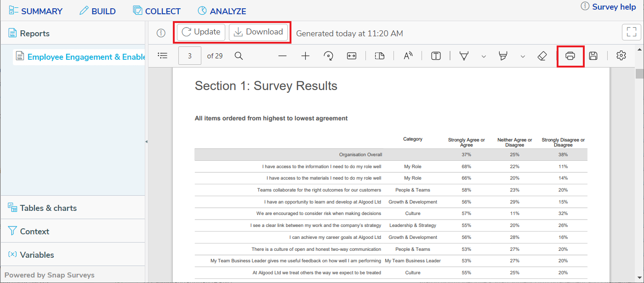Download the generated report

click(x=258, y=32)
